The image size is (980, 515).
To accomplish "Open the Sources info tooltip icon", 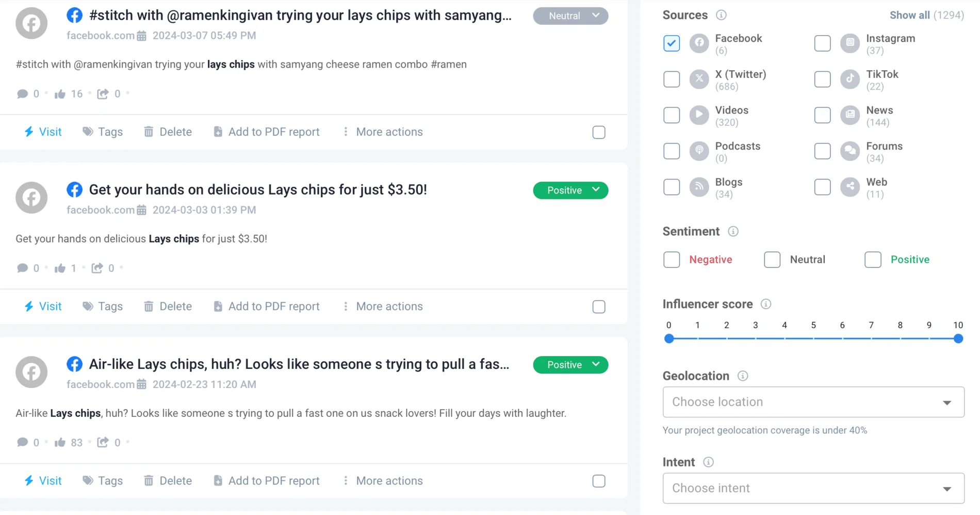I will point(722,15).
